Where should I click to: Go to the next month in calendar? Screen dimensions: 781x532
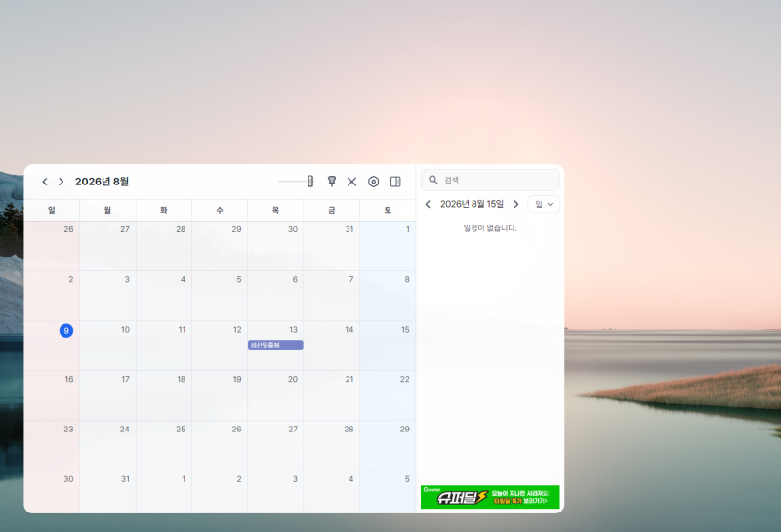61,182
